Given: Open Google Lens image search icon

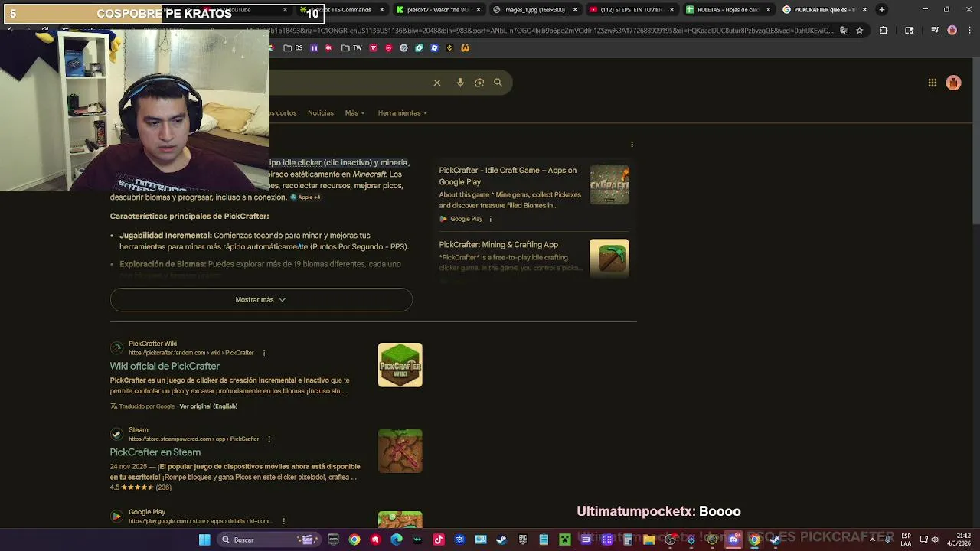Looking at the screenshot, I should click(x=479, y=83).
